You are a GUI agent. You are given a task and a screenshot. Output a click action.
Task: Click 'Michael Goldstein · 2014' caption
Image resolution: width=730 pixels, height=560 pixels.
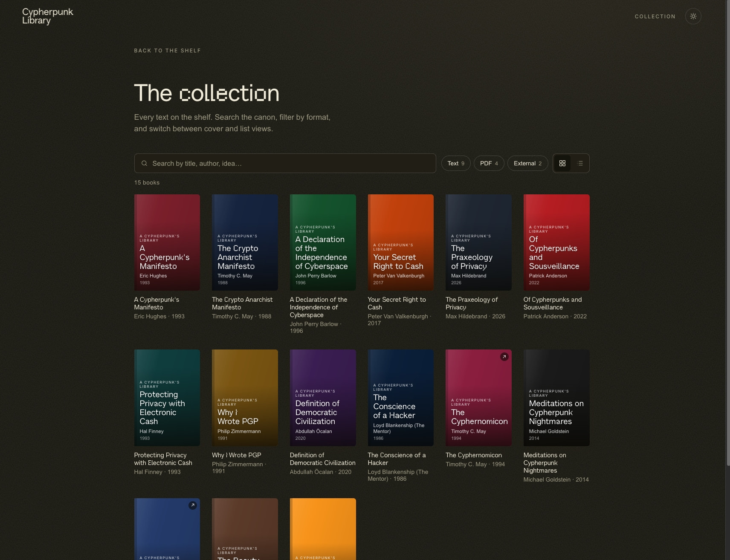[x=556, y=479]
